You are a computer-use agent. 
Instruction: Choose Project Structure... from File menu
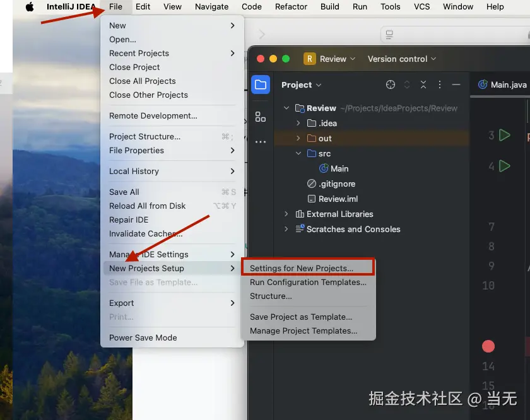click(172, 136)
